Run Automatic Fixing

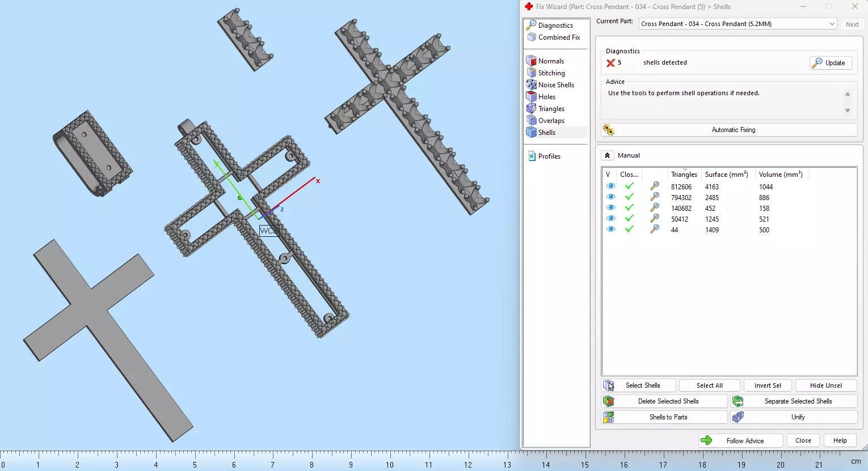729,130
